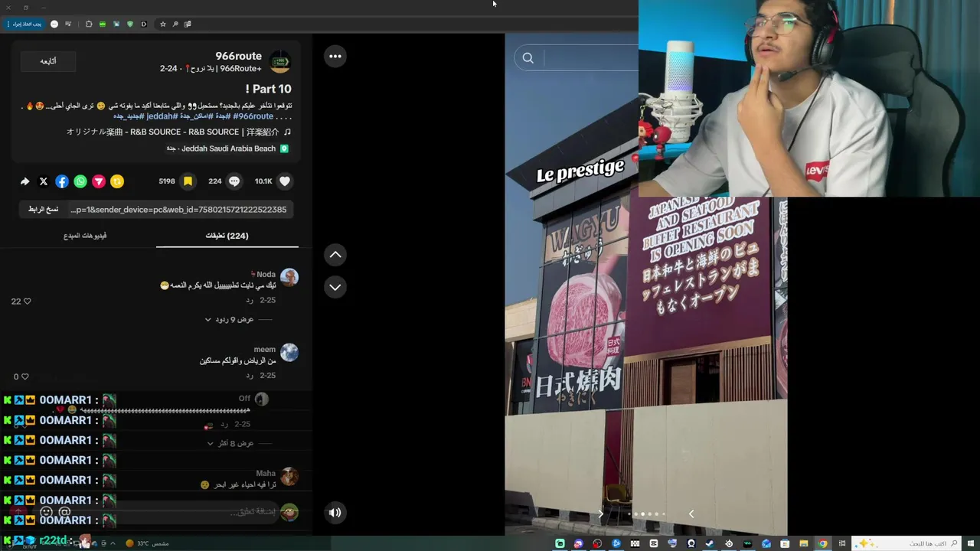Open comments via the speech bubble icon
This screenshot has height=551, width=980.
coord(234,181)
